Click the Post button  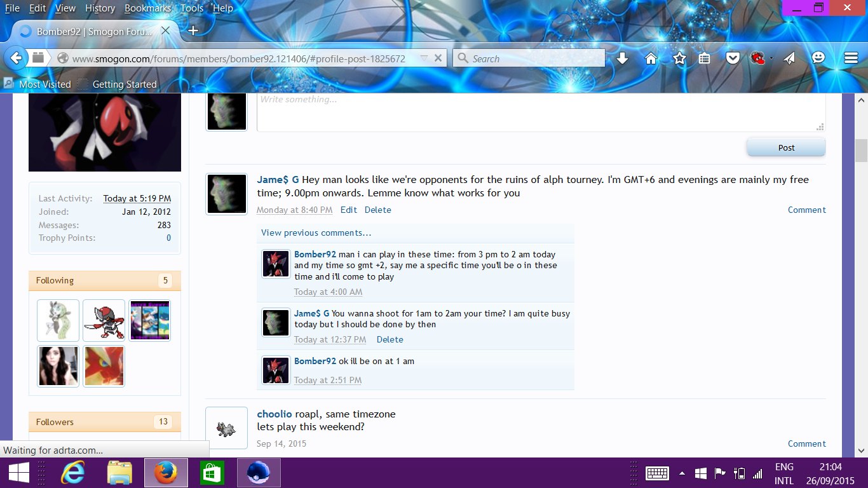click(x=786, y=147)
